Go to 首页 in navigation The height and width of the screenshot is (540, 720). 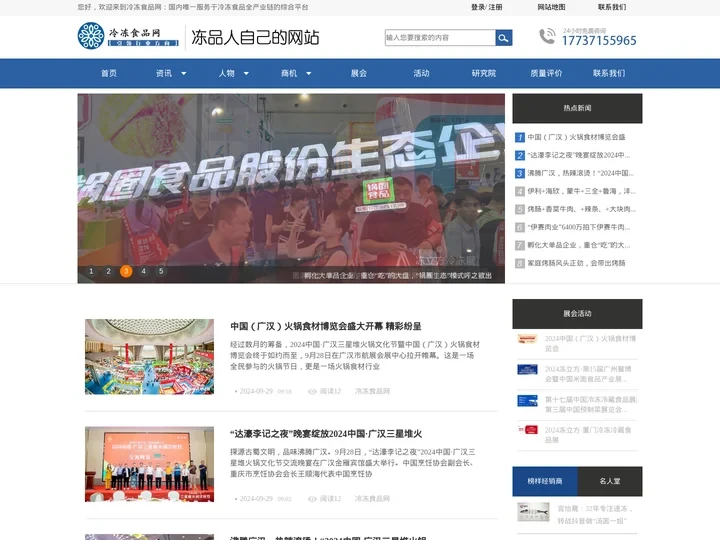tap(109, 73)
